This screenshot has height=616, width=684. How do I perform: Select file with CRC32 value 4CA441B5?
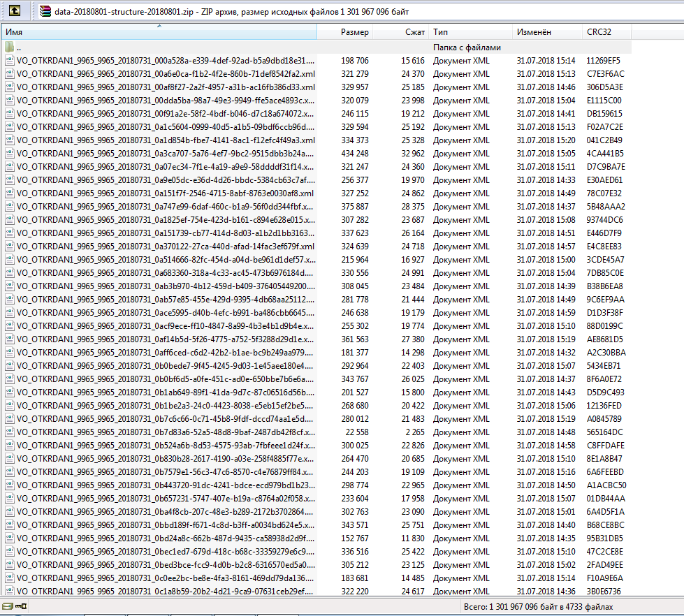click(605, 154)
